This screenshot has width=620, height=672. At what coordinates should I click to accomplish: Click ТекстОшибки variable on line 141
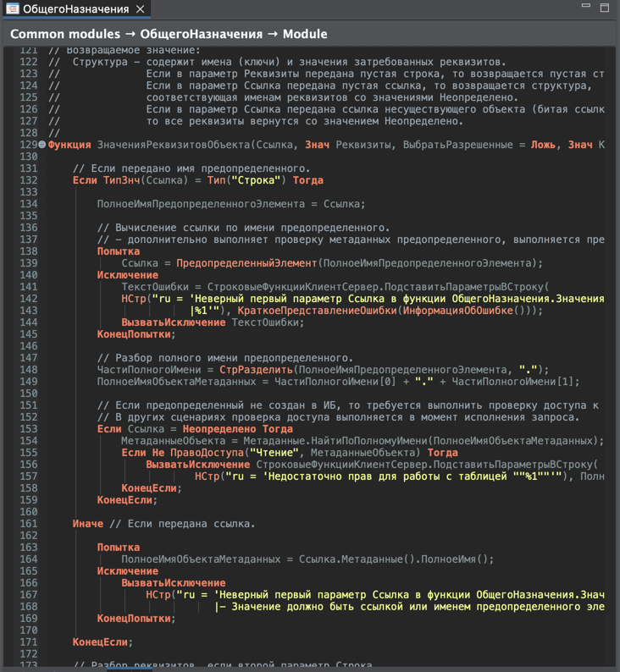coord(155,287)
